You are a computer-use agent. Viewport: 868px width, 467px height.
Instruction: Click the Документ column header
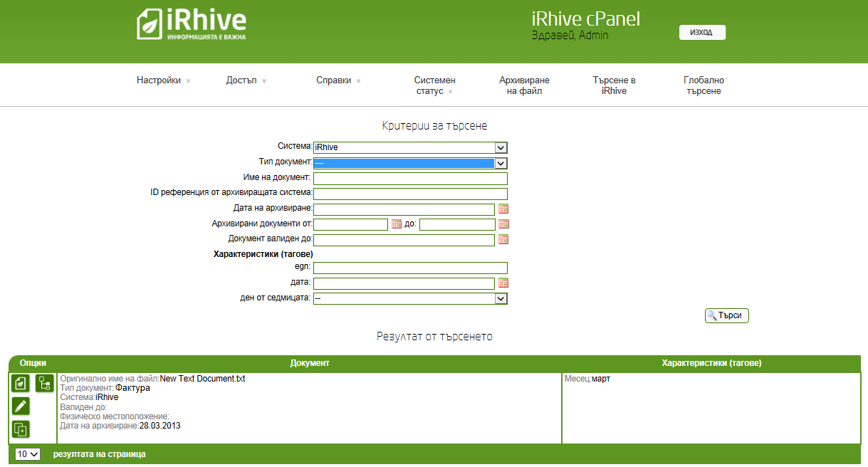[310, 363]
